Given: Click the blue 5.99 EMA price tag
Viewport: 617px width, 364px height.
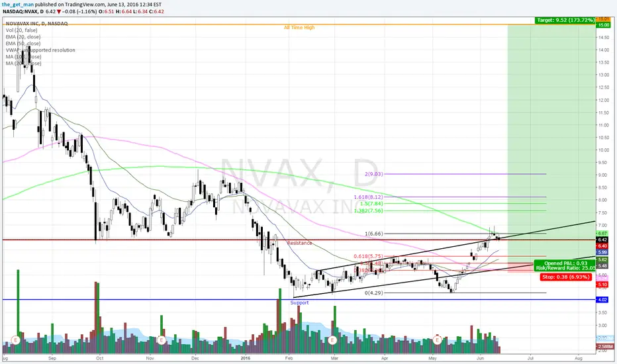Looking at the screenshot, I should click(x=602, y=252).
